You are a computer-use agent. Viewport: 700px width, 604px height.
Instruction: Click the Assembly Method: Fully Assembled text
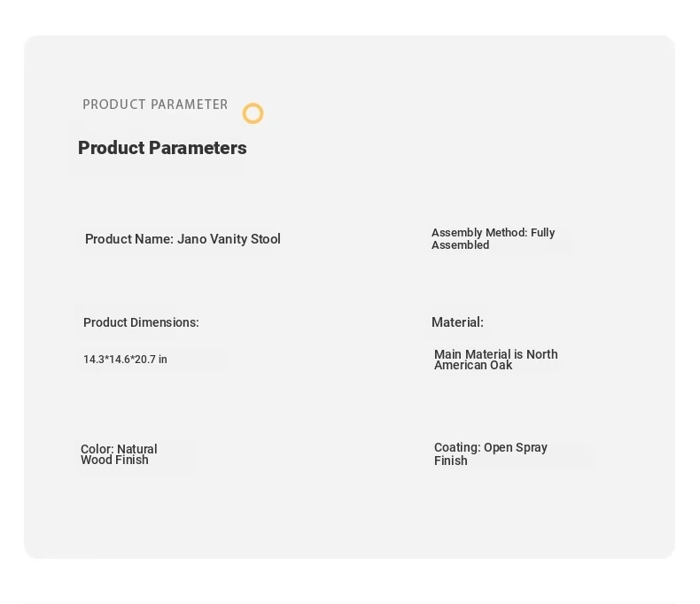(x=493, y=238)
